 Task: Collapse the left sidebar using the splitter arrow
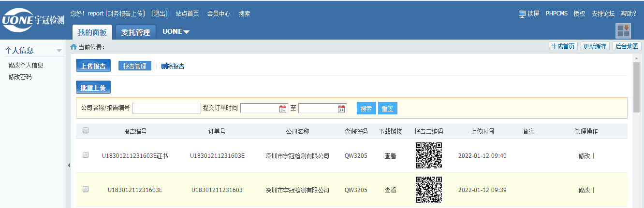68,166
